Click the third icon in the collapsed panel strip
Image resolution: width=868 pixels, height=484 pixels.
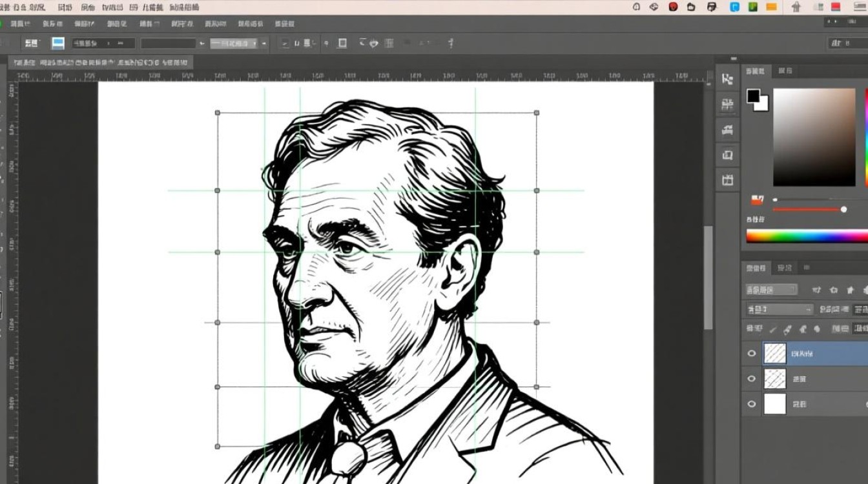pyautogui.click(x=728, y=130)
